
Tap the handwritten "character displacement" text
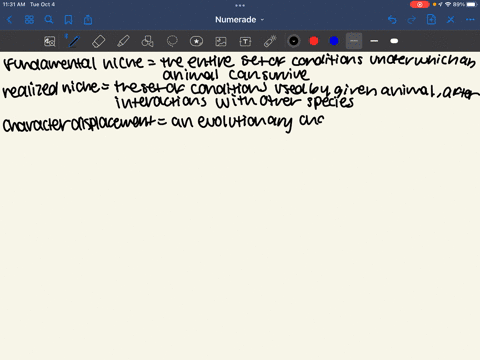coord(79,123)
